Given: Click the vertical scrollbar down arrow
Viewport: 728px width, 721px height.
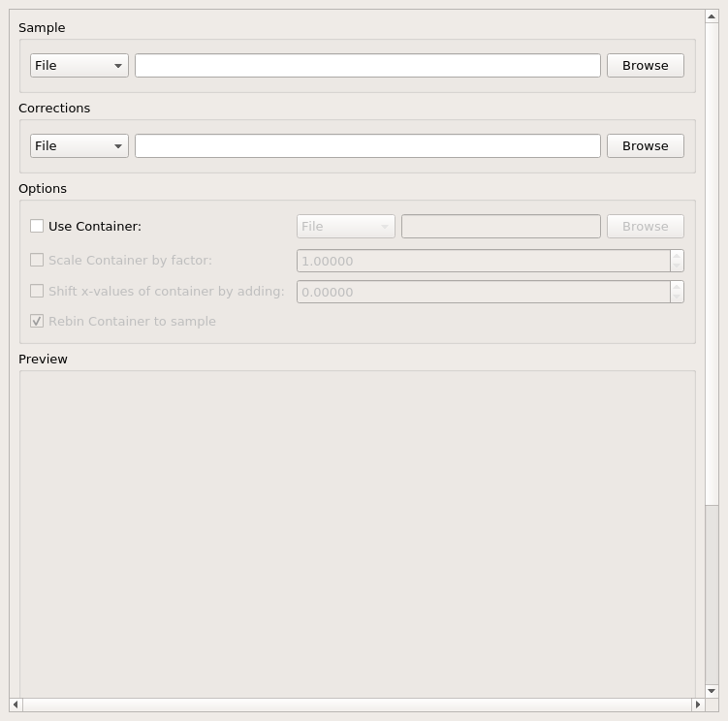Looking at the screenshot, I should tap(712, 691).
